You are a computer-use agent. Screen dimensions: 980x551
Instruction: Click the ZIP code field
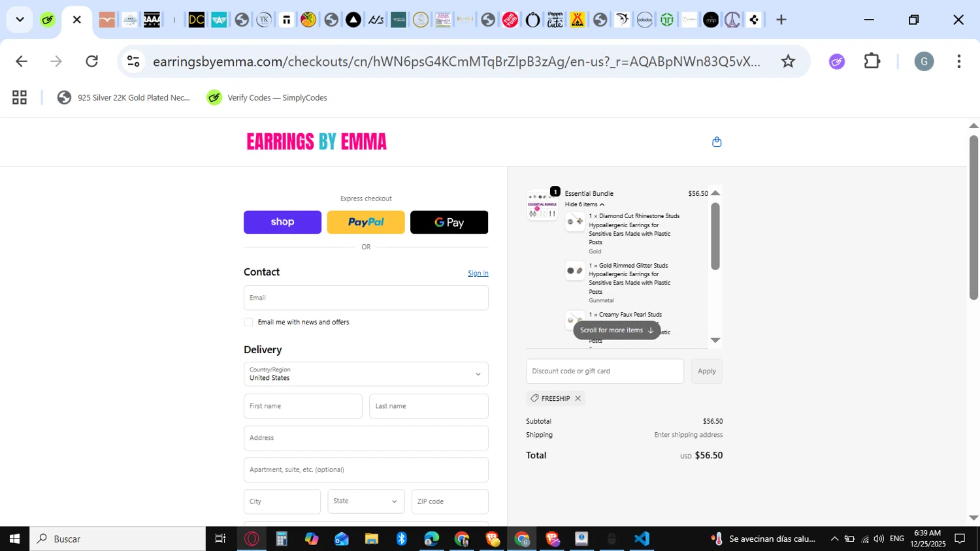(x=449, y=501)
